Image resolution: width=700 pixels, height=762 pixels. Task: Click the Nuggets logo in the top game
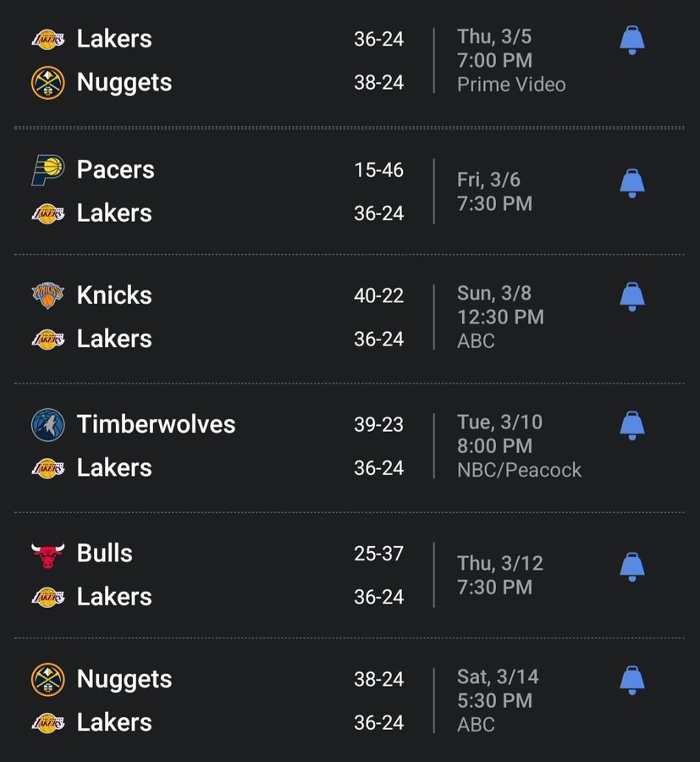[x=48, y=83]
